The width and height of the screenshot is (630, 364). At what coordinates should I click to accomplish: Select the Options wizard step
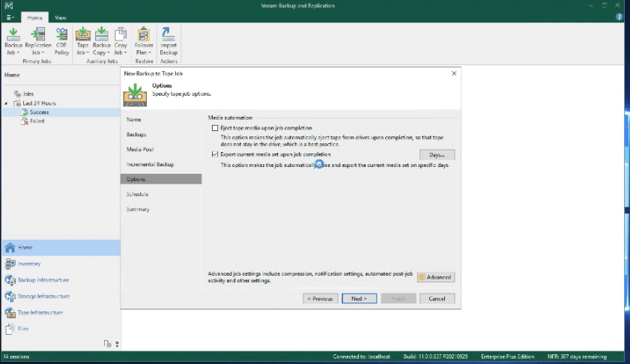(161, 179)
